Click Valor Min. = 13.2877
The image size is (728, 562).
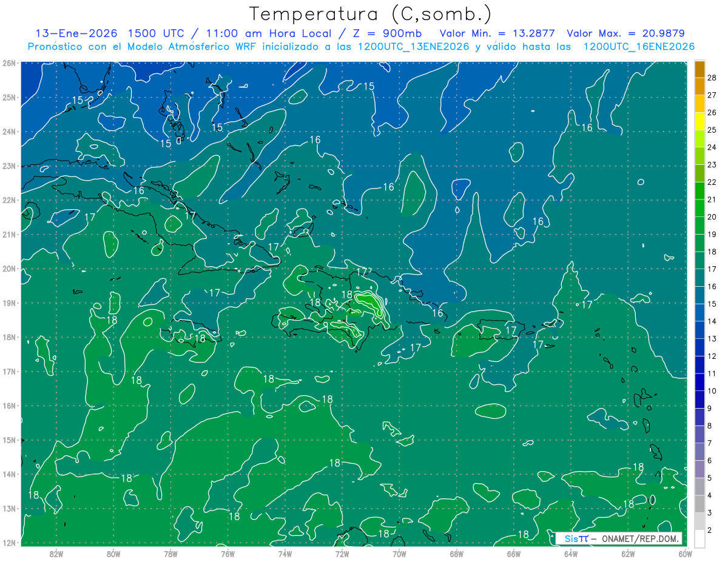click(x=499, y=33)
